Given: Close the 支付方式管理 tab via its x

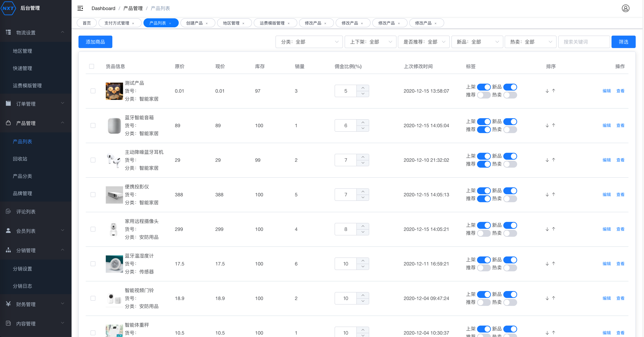Looking at the screenshot, I should [133, 23].
